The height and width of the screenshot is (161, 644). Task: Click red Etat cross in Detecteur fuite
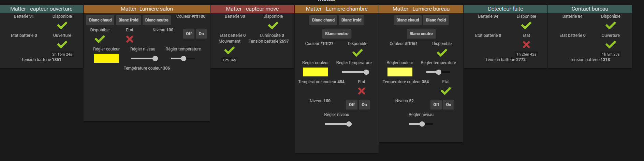[x=526, y=45]
